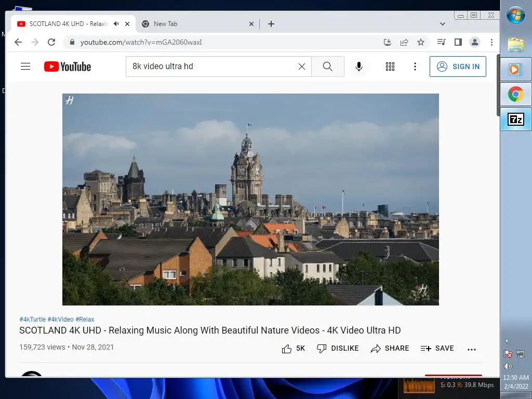Open more actions ellipsis below video
Viewport: 532px width, 399px height.
tap(472, 349)
